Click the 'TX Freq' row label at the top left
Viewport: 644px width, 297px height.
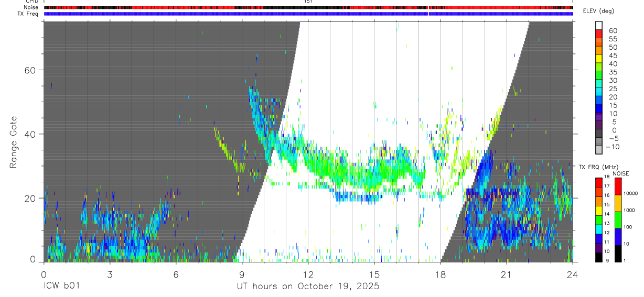28,14
